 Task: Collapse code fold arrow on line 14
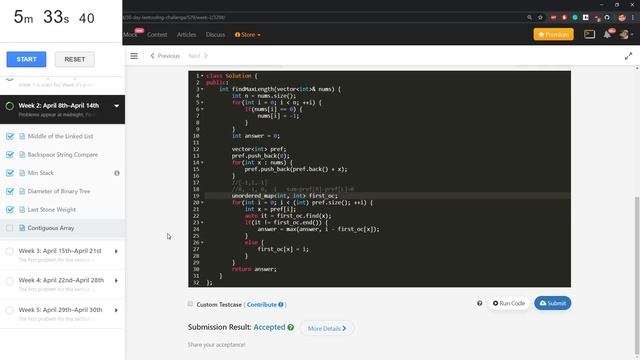[202, 162]
